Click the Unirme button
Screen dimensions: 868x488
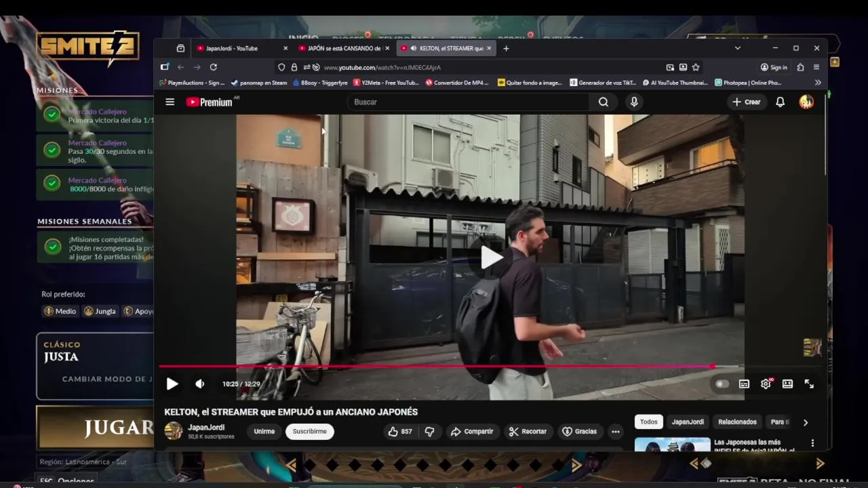click(264, 431)
